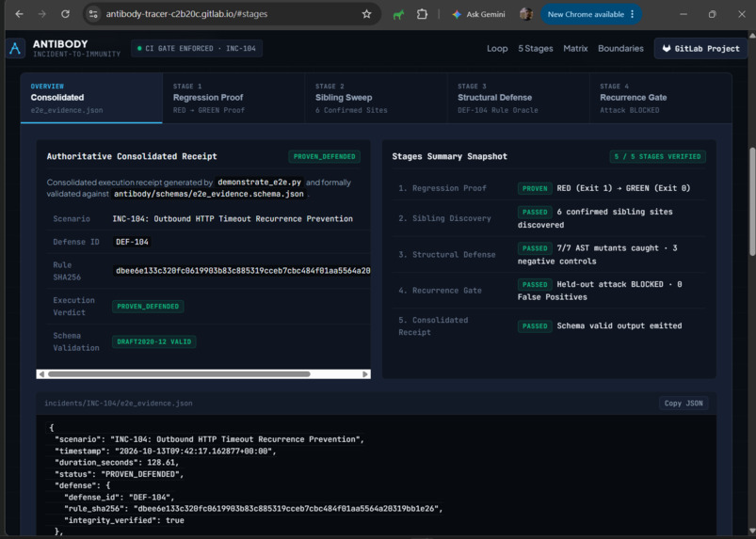The height and width of the screenshot is (539, 756).
Task: Switch to Stage 4 Recurrence Gate tab
Action: 661,98
